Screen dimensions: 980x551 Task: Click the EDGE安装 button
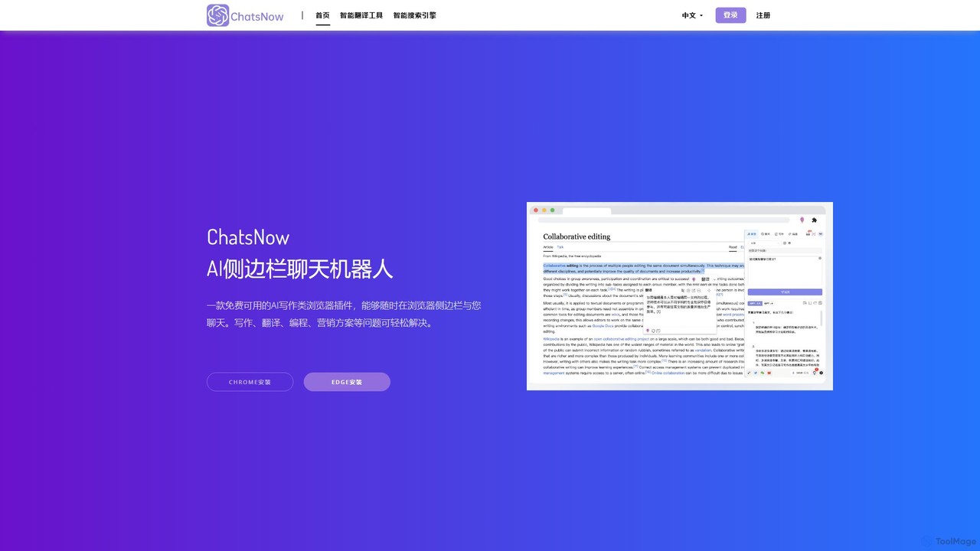[347, 382]
